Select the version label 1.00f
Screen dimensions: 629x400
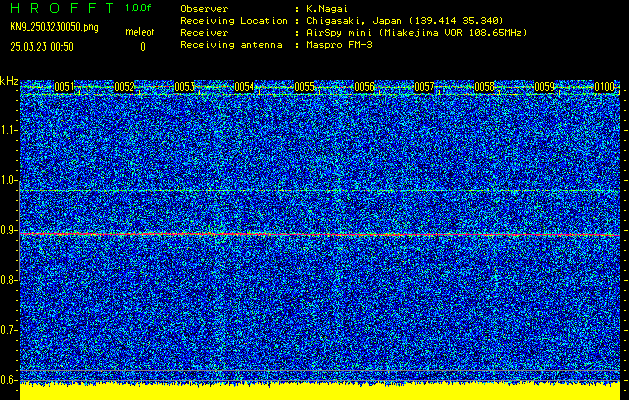(x=138, y=8)
